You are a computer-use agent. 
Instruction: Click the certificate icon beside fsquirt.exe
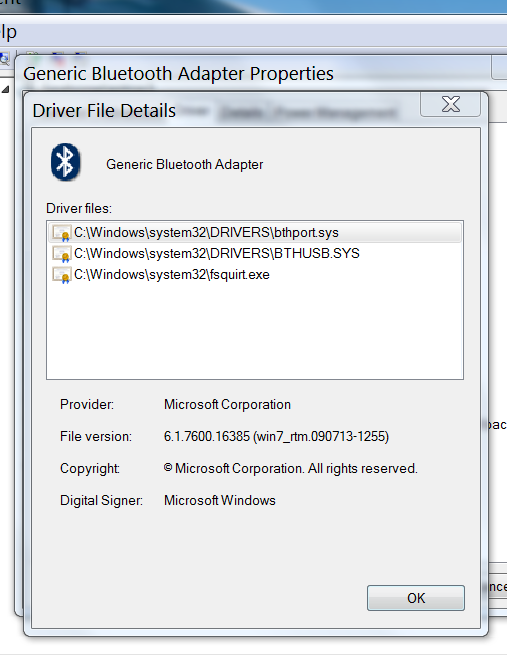pos(61,275)
